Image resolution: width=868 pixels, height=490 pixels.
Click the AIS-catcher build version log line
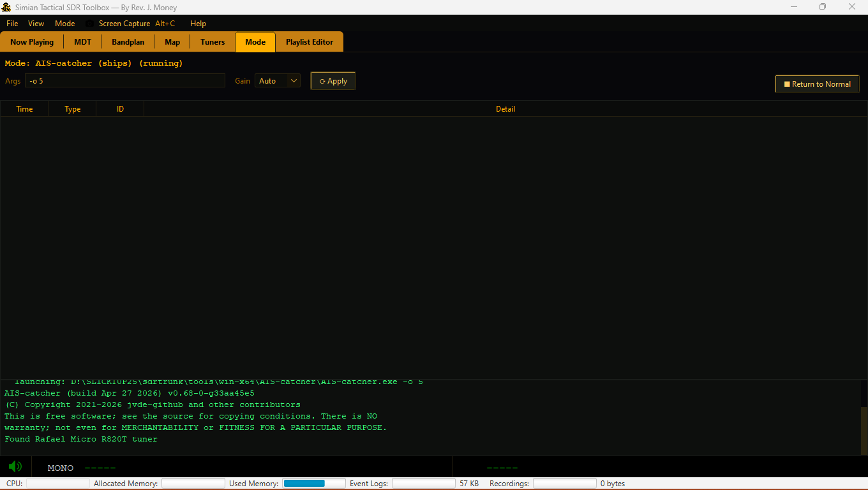click(130, 393)
